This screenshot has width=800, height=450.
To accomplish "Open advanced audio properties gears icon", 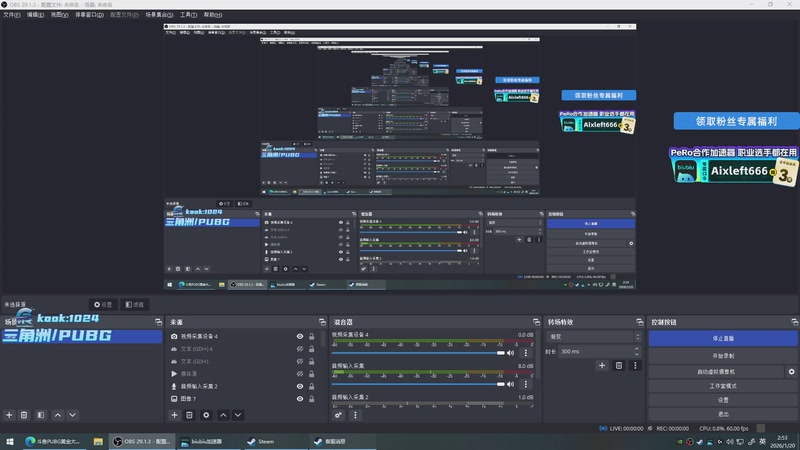I will (338, 415).
